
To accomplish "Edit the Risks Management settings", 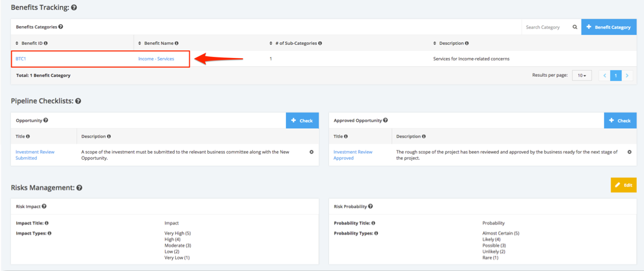I will (x=624, y=185).
